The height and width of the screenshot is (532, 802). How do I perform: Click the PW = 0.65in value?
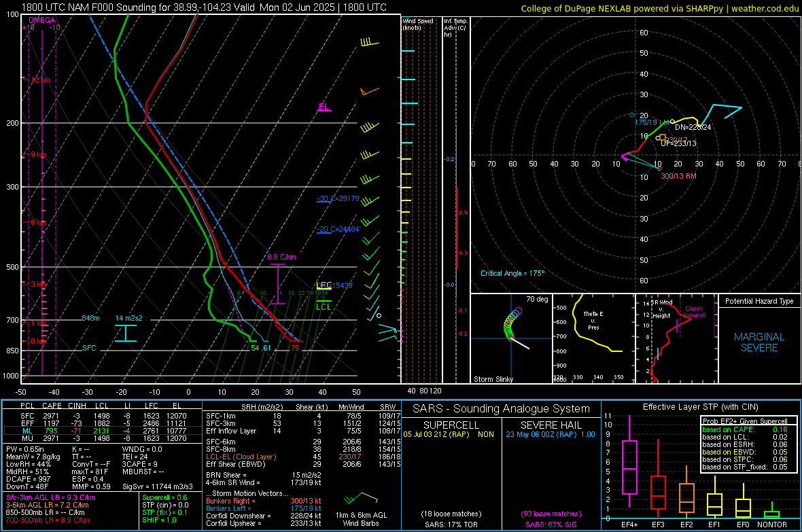[25, 449]
